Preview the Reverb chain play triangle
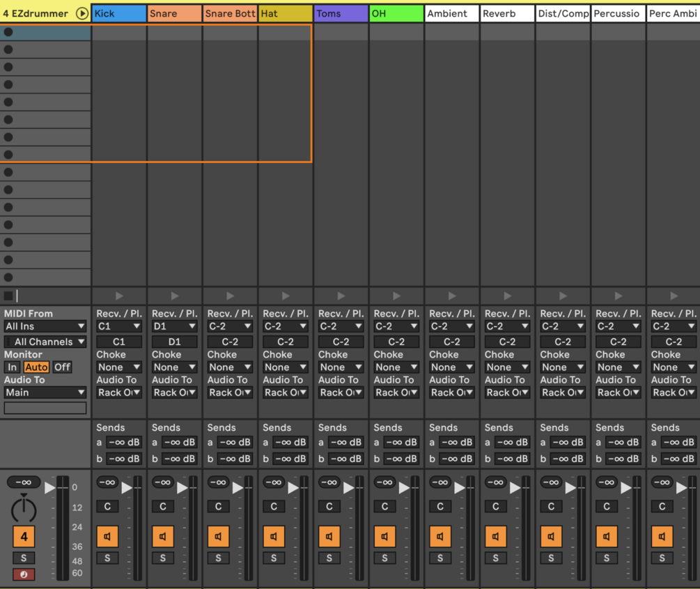Image resolution: width=700 pixels, height=589 pixels. click(508, 296)
